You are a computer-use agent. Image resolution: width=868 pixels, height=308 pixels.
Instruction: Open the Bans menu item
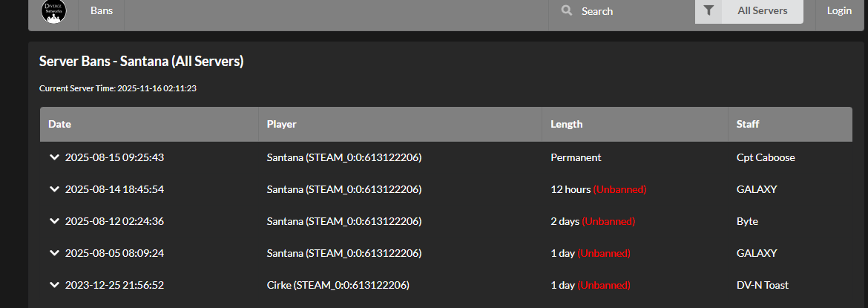102,11
